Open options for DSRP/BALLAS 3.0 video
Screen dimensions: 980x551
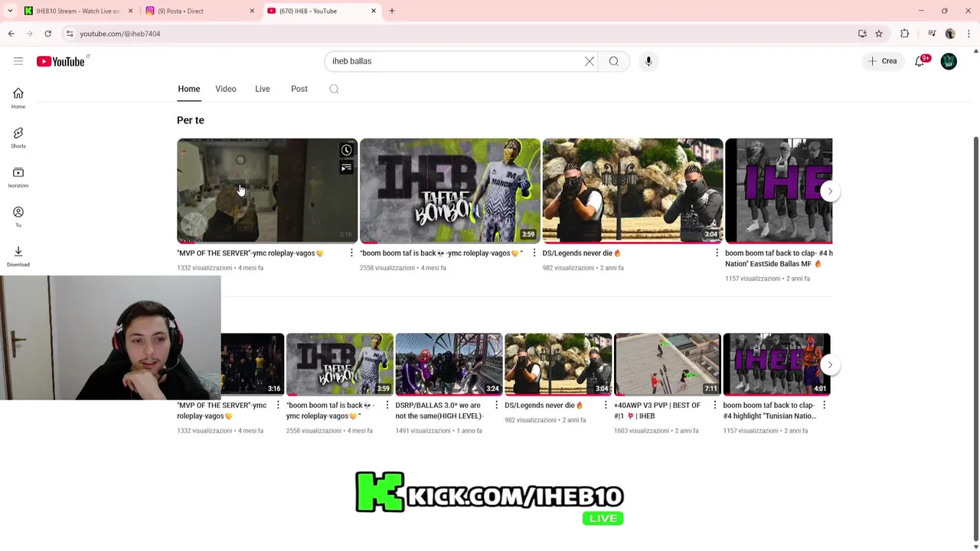click(496, 406)
